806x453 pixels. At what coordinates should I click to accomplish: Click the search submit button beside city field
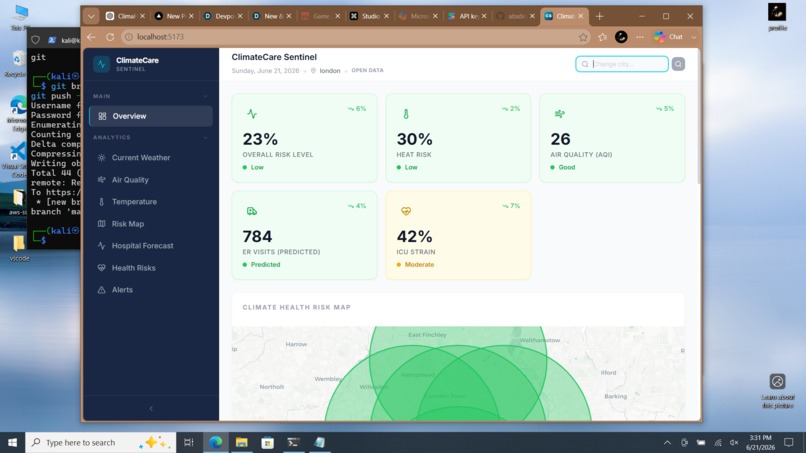tap(678, 64)
